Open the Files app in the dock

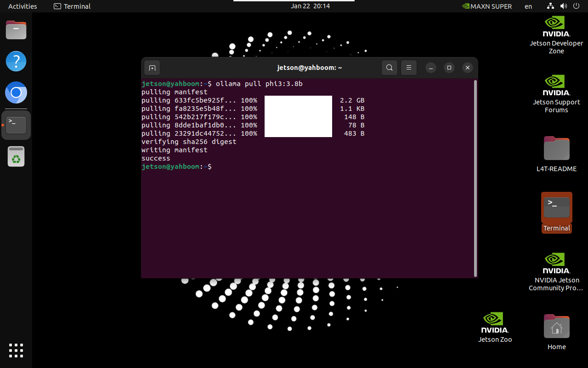pos(16,30)
